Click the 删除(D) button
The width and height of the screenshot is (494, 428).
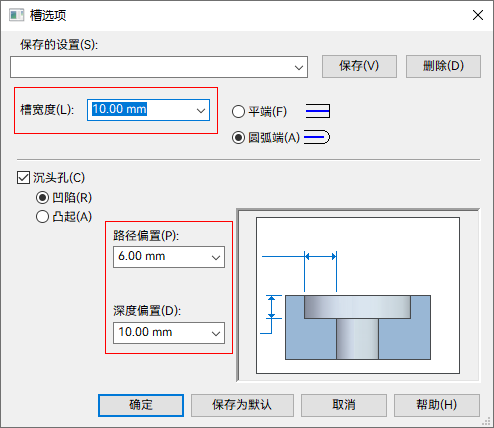(443, 66)
